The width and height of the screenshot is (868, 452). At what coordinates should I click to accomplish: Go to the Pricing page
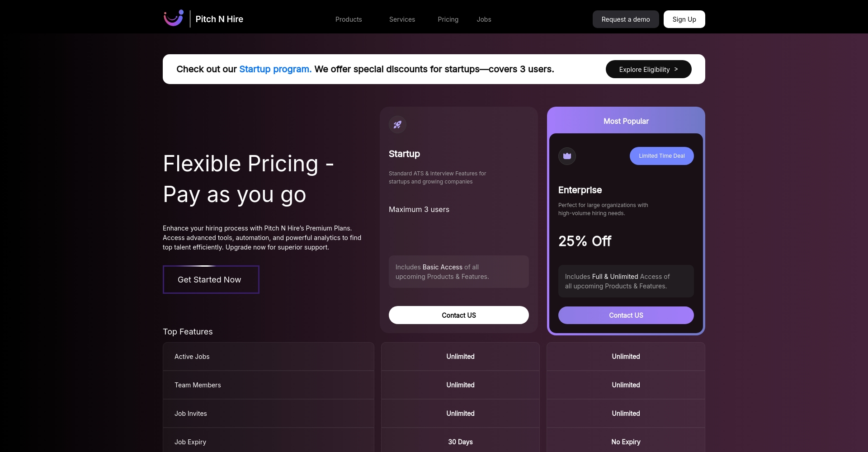pos(448,19)
